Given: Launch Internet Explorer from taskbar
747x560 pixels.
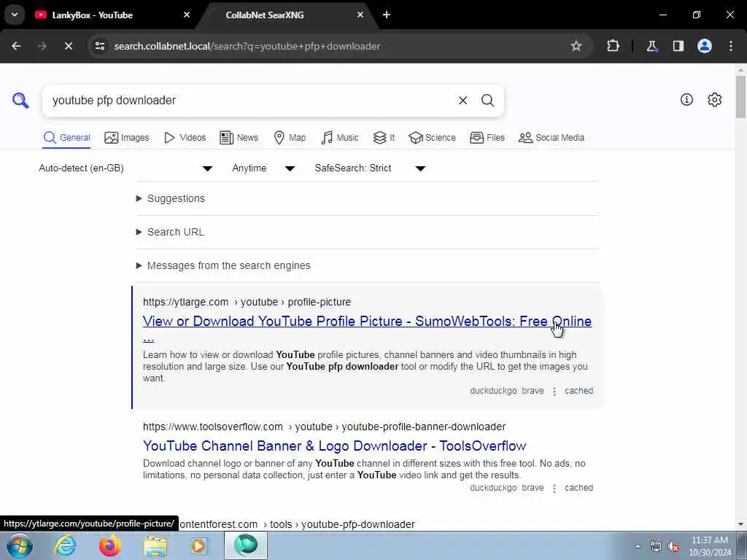Looking at the screenshot, I should click(65, 545).
